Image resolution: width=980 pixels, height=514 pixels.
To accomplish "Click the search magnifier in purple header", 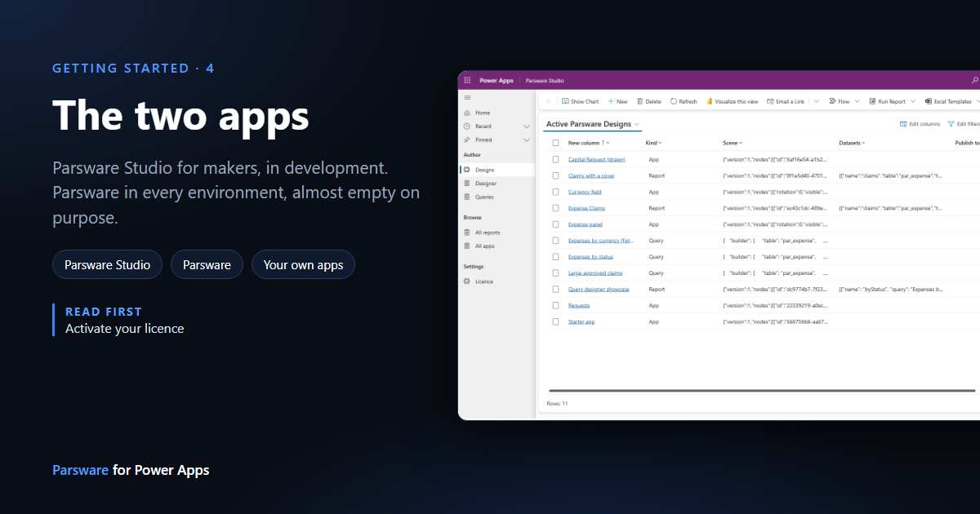I will (x=975, y=81).
